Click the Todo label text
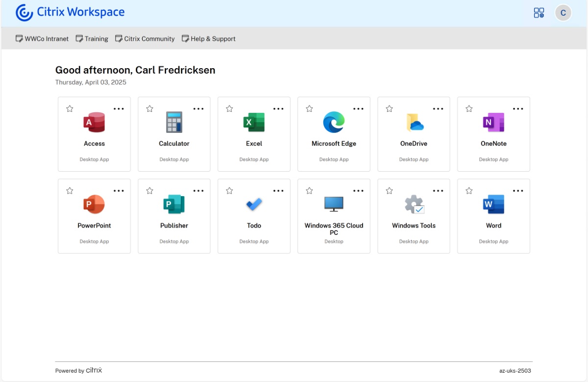The width and height of the screenshot is (588, 382). click(254, 226)
